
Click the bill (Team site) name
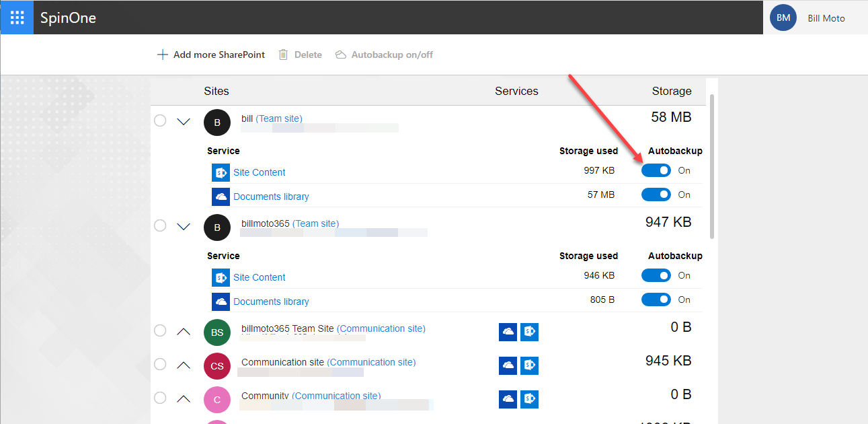coord(272,118)
